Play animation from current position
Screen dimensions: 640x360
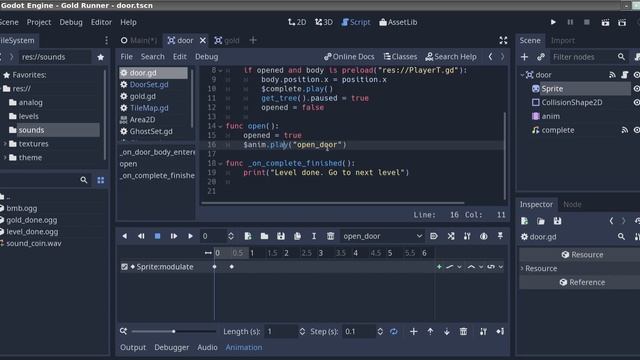190,236
